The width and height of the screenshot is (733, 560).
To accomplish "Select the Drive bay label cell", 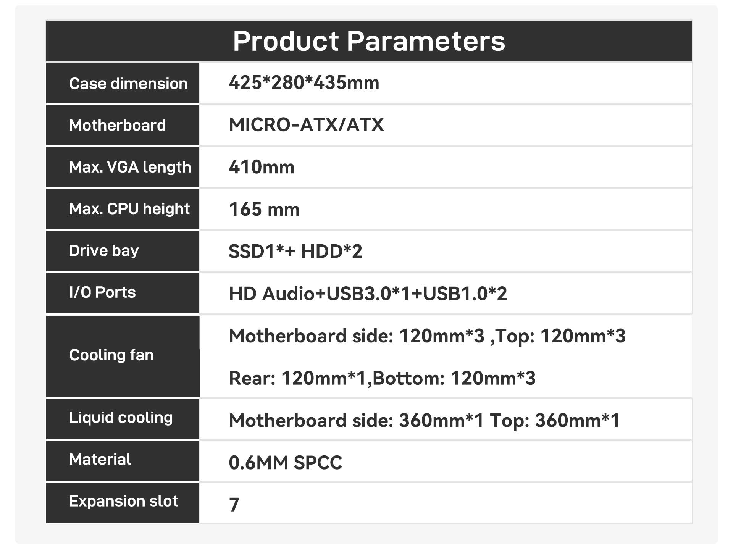I will pyautogui.click(x=122, y=251).
